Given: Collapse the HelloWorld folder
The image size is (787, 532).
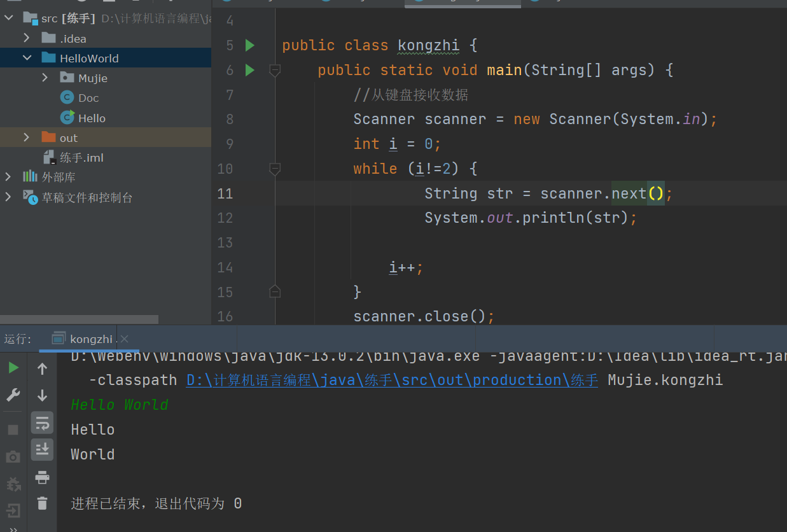Looking at the screenshot, I should [27, 58].
